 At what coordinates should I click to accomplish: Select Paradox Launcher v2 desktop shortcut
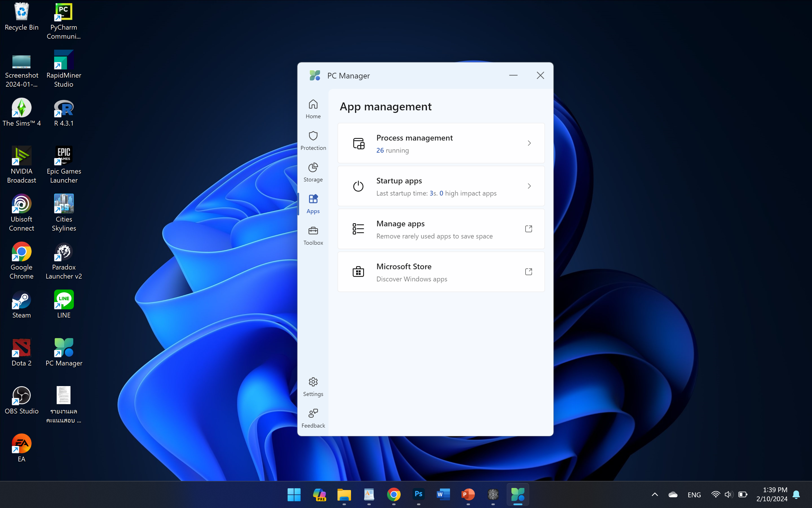[64, 261]
